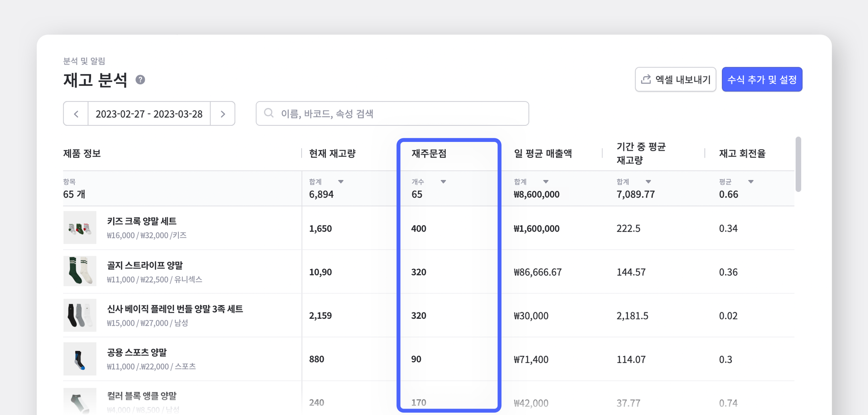Image resolution: width=868 pixels, height=415 pixels.
Task: Open the 재주문점 개수 sort dropdown
Action: point(444,182)
